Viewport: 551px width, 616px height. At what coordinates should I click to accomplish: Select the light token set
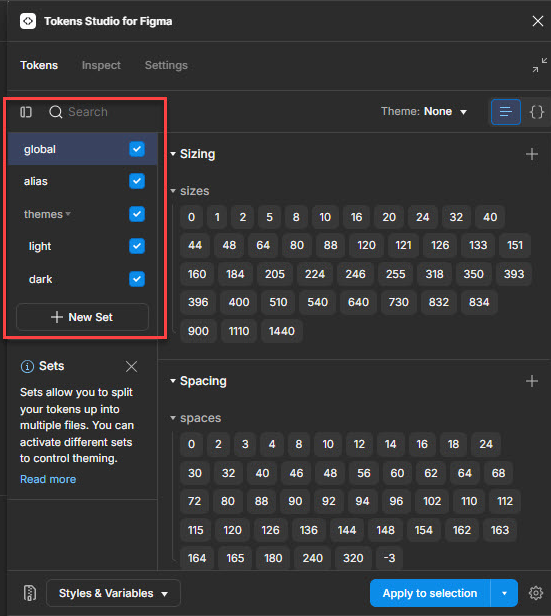tap(82, 246)
